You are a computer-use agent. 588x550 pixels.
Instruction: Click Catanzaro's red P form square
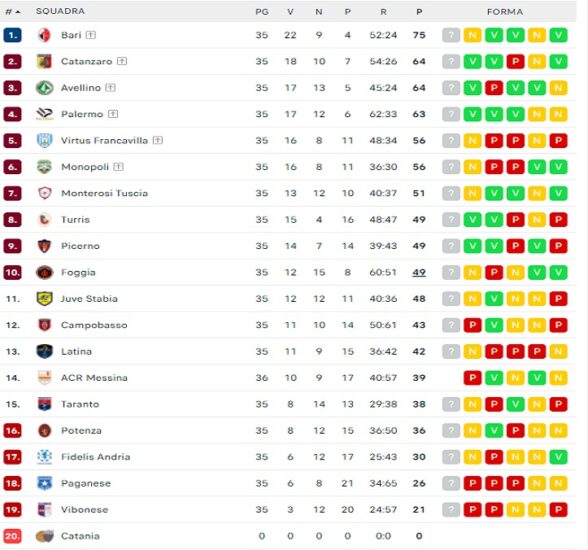pos(516,61)
